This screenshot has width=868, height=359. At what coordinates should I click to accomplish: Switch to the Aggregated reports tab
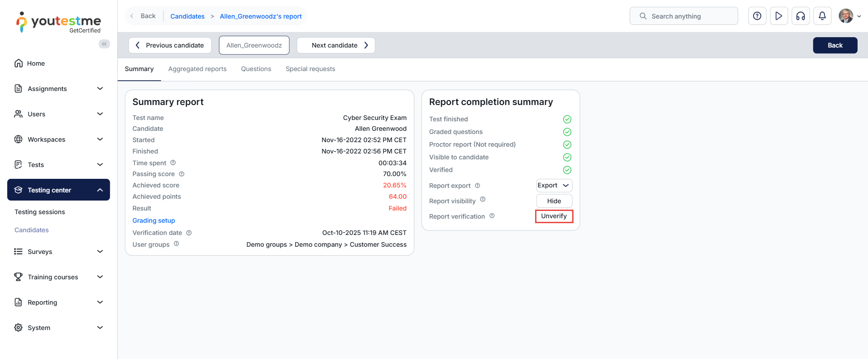[x=197, y=69]
